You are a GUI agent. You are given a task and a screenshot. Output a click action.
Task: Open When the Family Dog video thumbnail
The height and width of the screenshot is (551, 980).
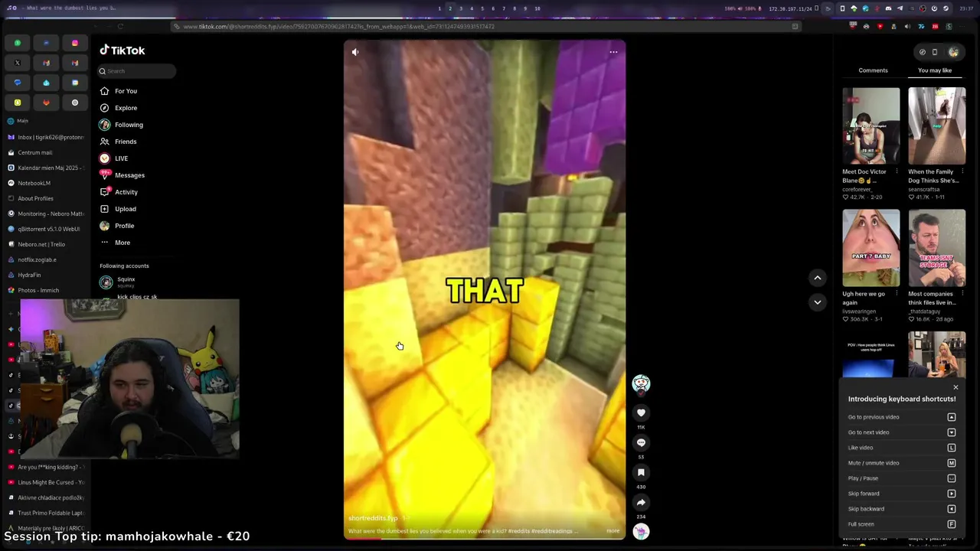coord(937,126)
